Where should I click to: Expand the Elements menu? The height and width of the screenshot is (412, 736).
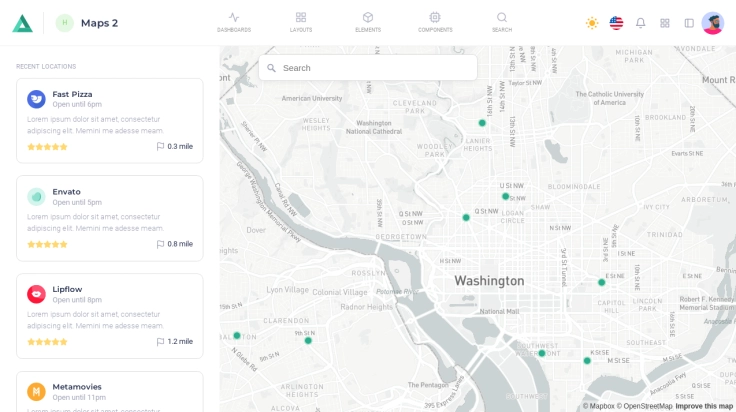point(368,22)
